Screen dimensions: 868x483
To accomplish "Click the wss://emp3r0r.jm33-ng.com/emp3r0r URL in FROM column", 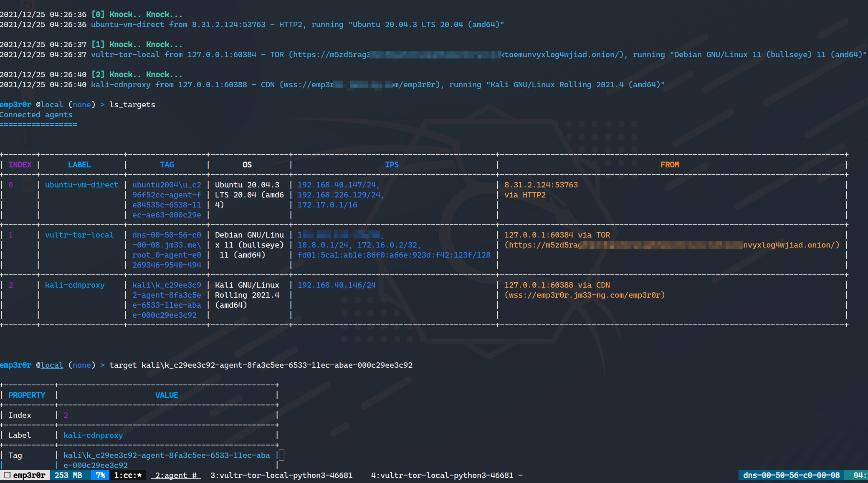I will pos(585,295).
